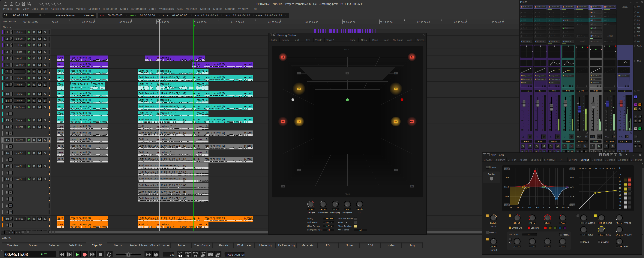Open the Atmos Zones All selector
The width and height of the screenshot is (644, 258).
[360, 230]
